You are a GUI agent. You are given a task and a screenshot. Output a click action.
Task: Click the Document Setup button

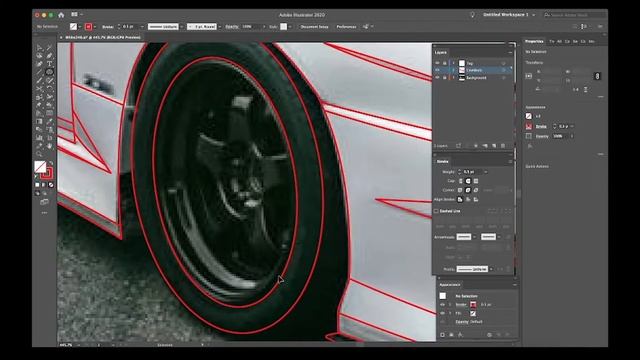[x=314, y=27]
